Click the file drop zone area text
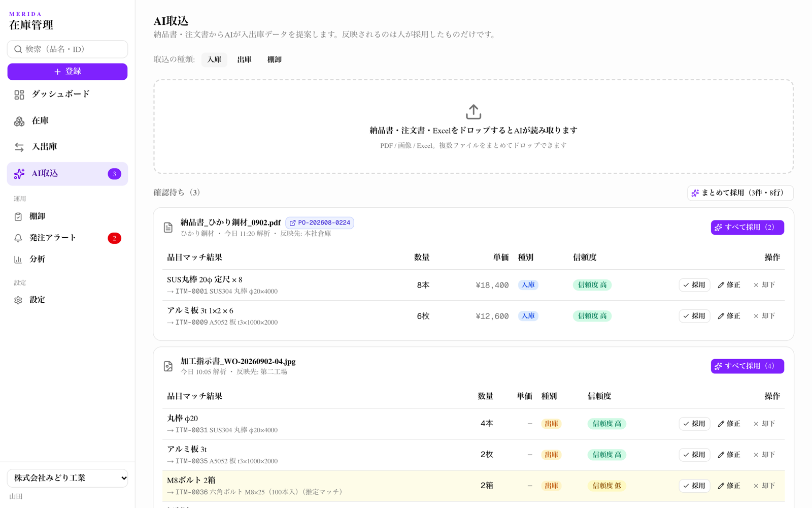The height and width of the screenshot is (508, 812). tap(473, 131)
